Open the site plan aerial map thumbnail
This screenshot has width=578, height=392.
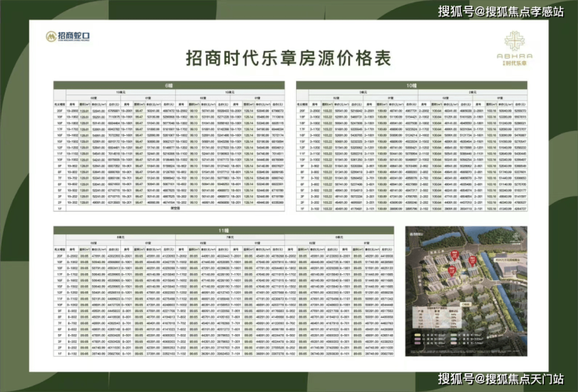pos(466,291)
